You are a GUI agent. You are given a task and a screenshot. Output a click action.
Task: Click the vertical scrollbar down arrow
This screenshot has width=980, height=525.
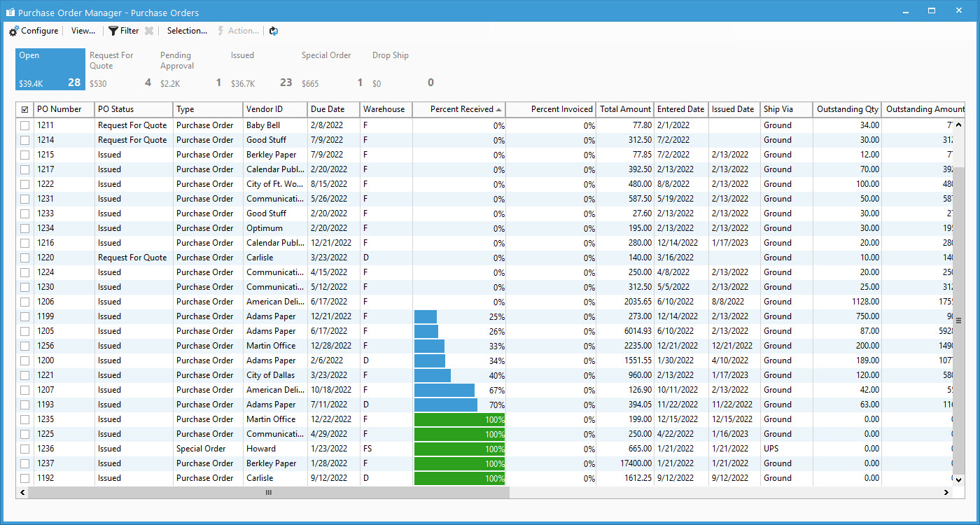tap(958, 479)
